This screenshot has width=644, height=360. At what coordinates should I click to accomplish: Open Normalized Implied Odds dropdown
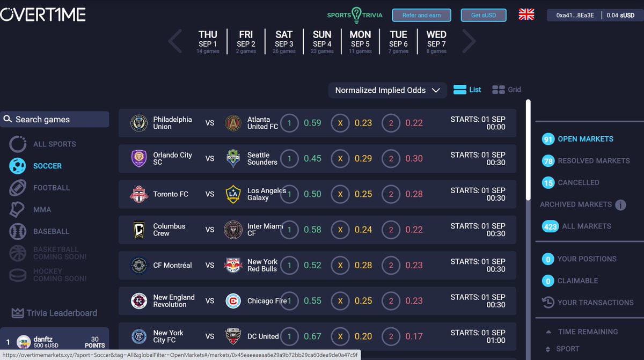387,90
